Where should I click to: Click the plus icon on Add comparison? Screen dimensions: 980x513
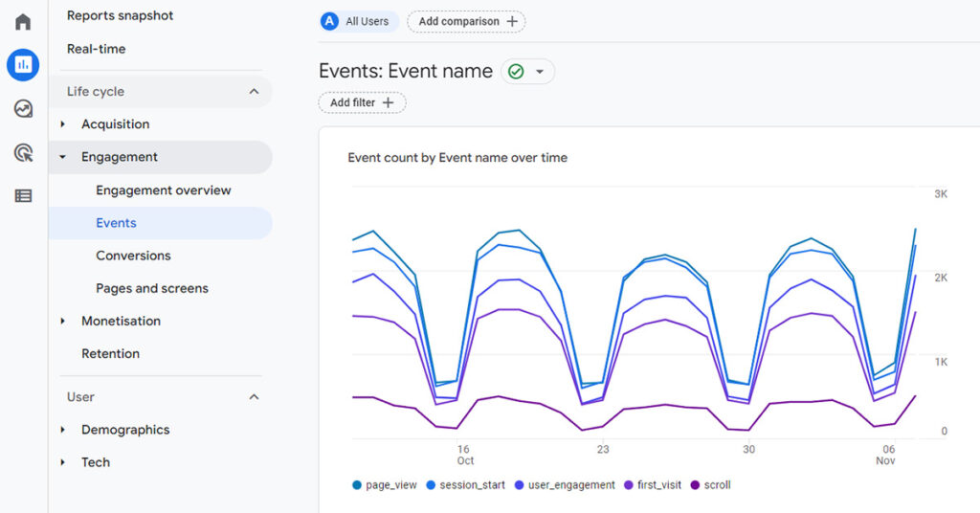point(512,21)
